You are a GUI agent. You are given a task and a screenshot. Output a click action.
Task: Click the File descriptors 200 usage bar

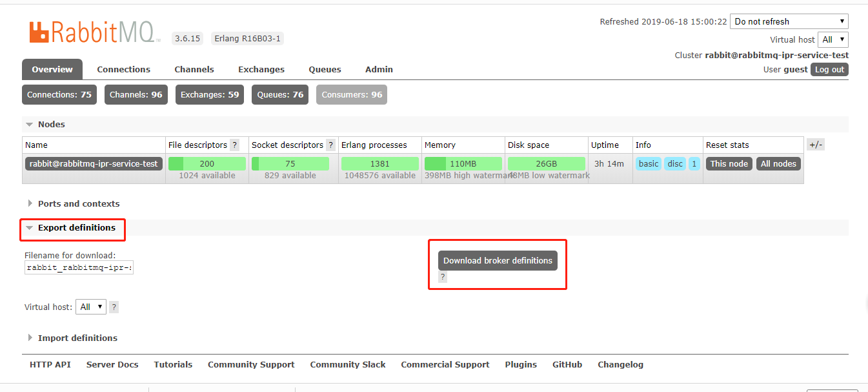tap(207, 164)
